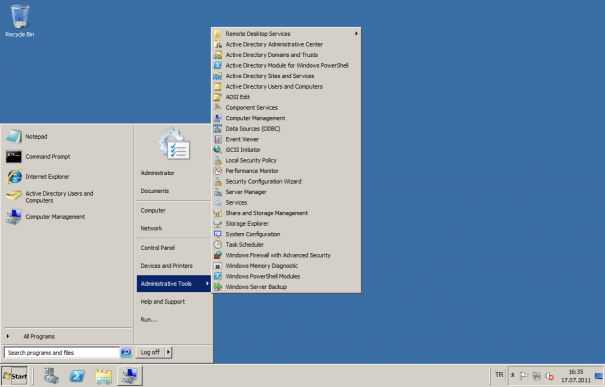
Task: Click the Start button
Action: click(x=15, y=376)
